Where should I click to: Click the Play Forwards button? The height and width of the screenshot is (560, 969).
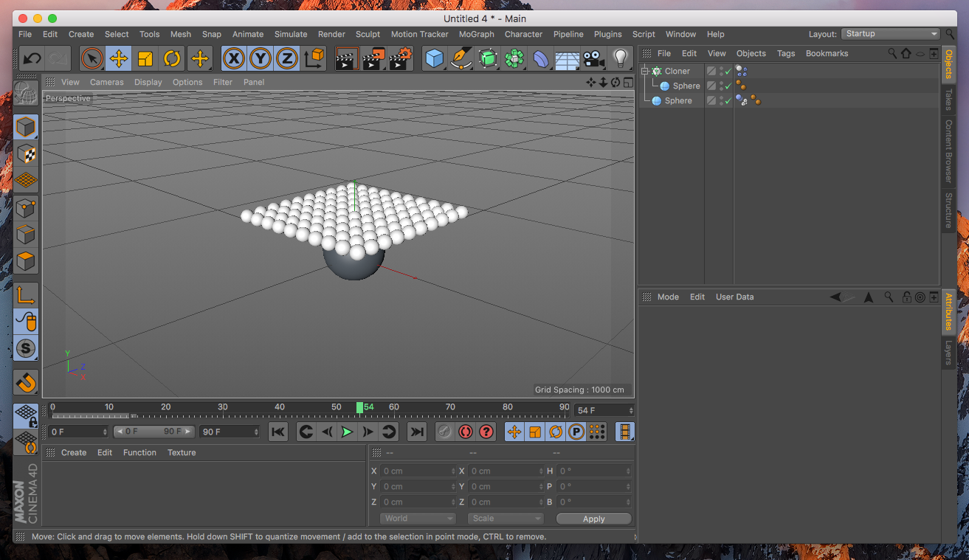(348, 432)
